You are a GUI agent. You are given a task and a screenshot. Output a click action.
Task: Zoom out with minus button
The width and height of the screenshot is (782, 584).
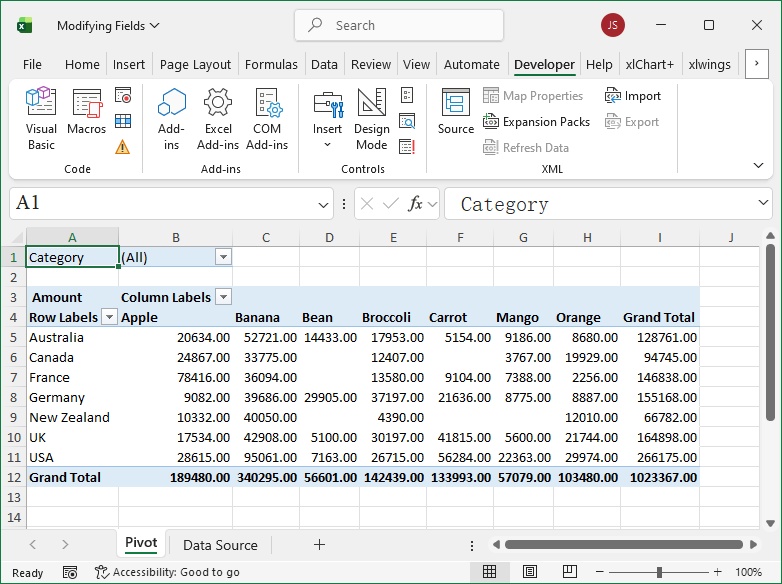pos(599,572)
